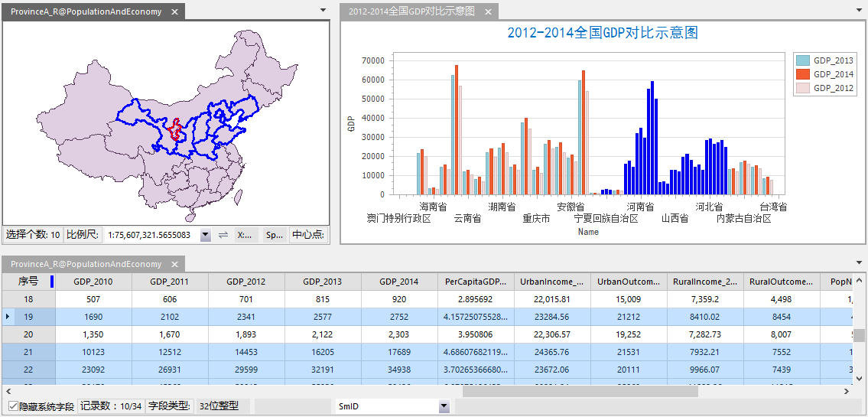868x417 pixels.
Task: Open the map scale dropdown
Action: [x=205, y=235]
